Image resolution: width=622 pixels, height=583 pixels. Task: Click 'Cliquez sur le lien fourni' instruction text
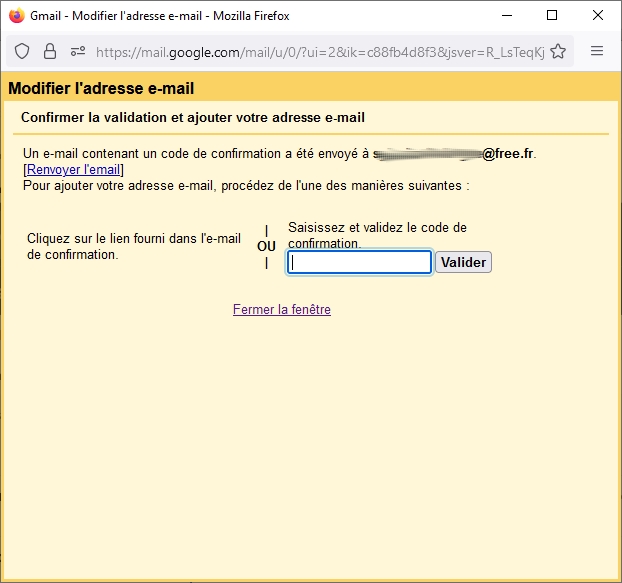134,246
